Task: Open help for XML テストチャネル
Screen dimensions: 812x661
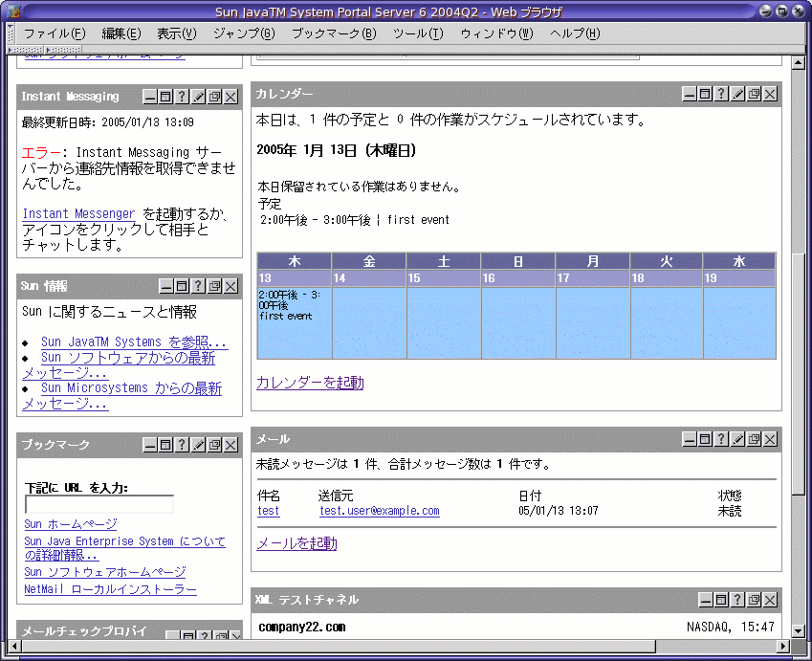Action: (x=737, y=600)
